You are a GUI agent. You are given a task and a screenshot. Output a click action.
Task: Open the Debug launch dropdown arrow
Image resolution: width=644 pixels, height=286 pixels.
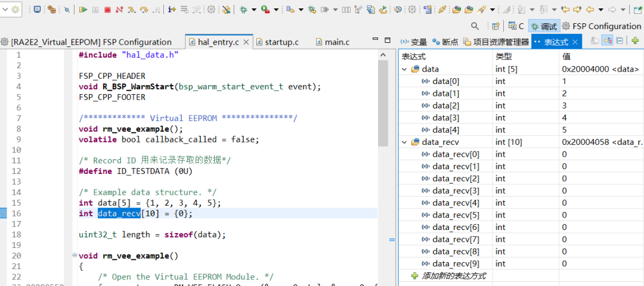[253, 10]
